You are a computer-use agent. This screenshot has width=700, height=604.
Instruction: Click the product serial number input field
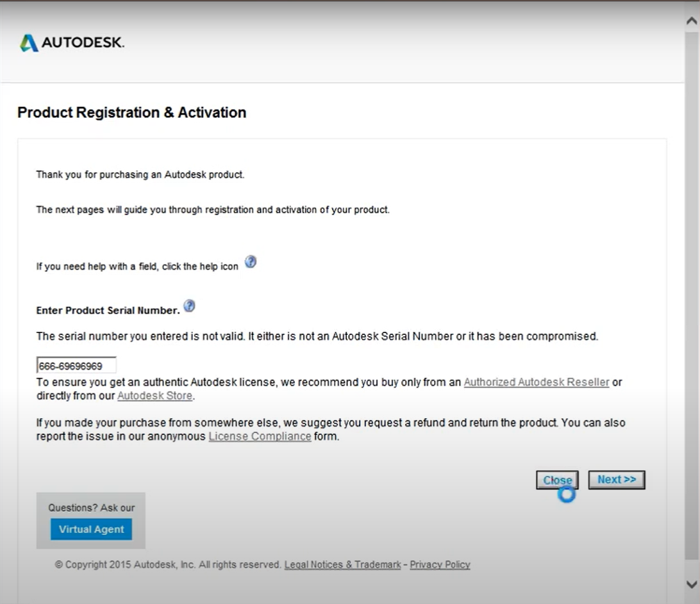coord(76,366)
